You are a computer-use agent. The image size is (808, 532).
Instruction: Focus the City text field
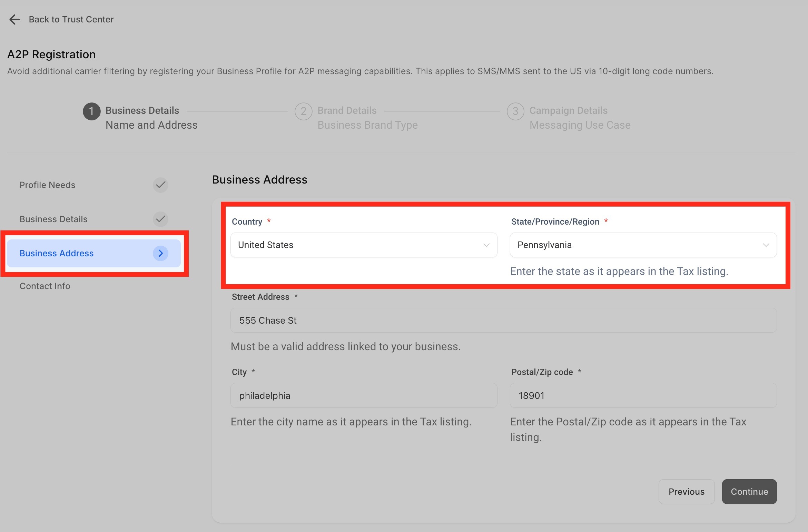pyautogui.click(x=364, y=395)
